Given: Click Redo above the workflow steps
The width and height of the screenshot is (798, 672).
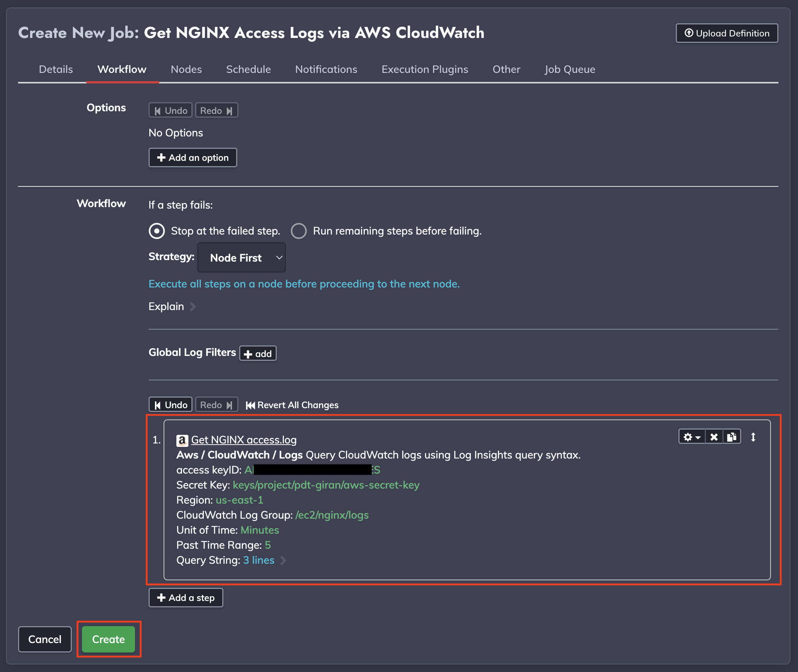Looking at the screenshot, I should tap(217, 404).
